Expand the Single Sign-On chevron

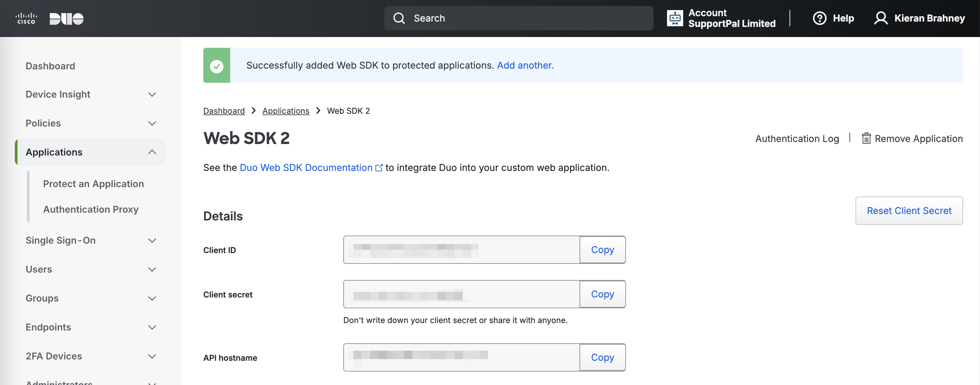pyautogui.click(x=152, y=240)
